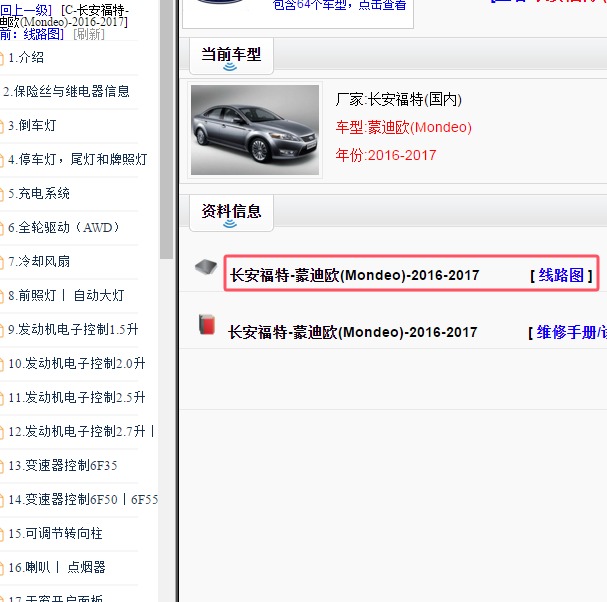Open 6.全轮驱动（AWD） section

pos(64,228)
